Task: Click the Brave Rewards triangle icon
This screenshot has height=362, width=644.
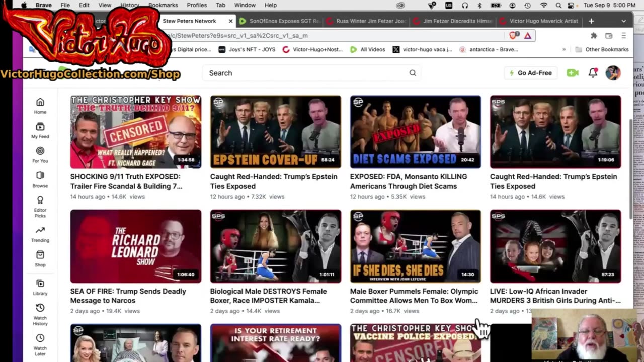Action: (x=528, y=36)
